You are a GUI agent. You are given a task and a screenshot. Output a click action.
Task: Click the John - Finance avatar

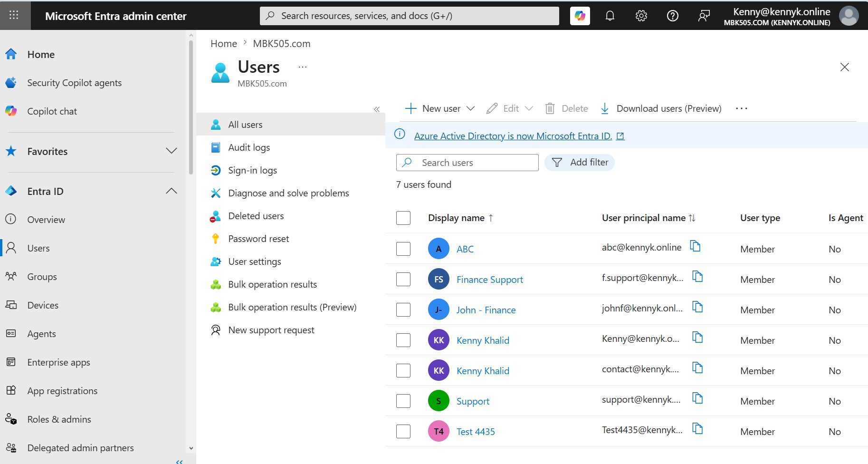439,309
